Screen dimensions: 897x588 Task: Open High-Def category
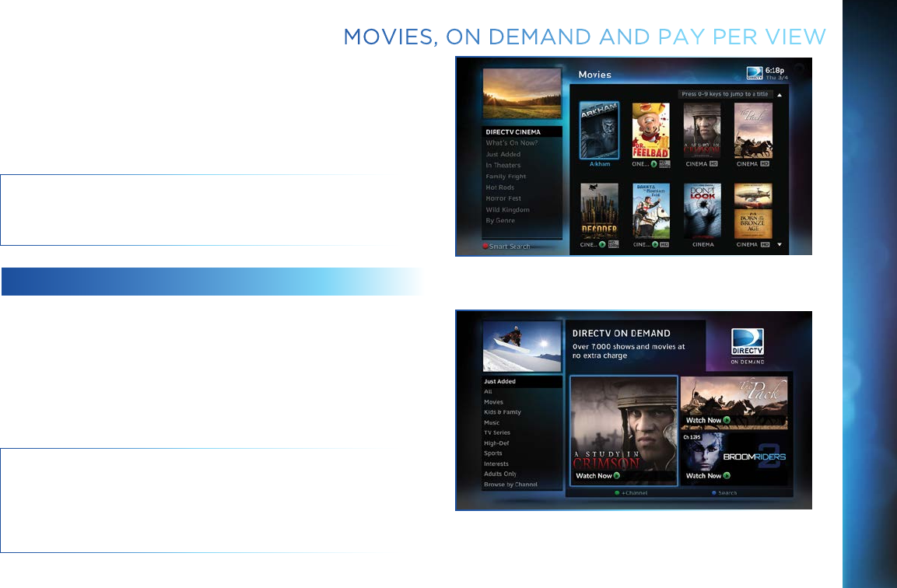click(x=496, y=443)
